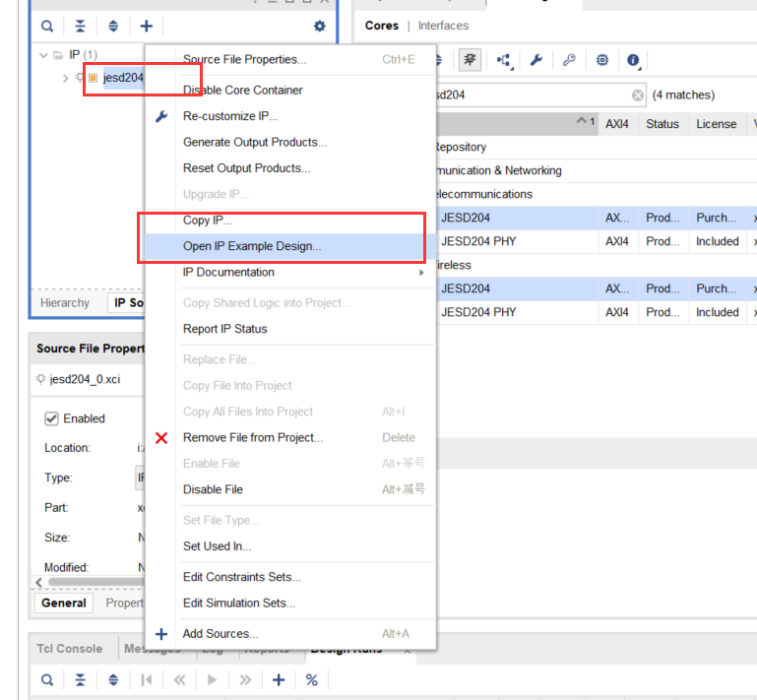Viewport: 757px width, 700px height.
Task: Click the search icon in the Design Runs toolbar
Action: tap(47, 679)
